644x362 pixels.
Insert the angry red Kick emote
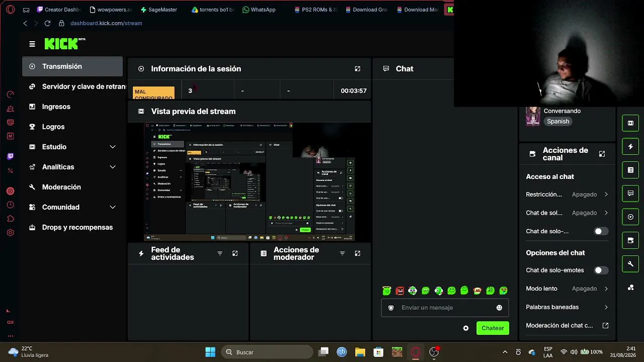point(399,291)
